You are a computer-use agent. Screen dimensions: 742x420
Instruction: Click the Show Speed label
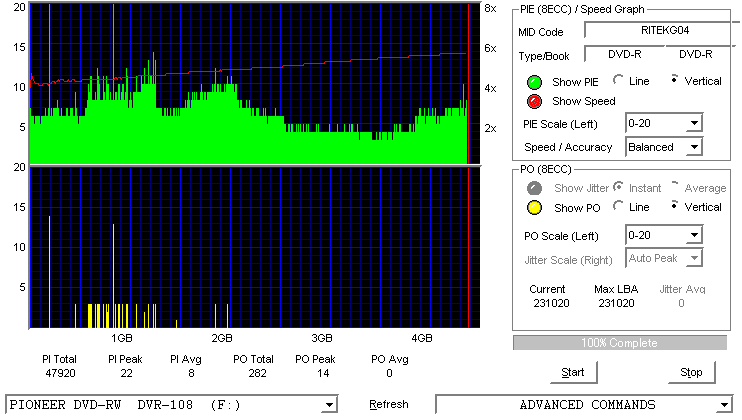(584, 101)
